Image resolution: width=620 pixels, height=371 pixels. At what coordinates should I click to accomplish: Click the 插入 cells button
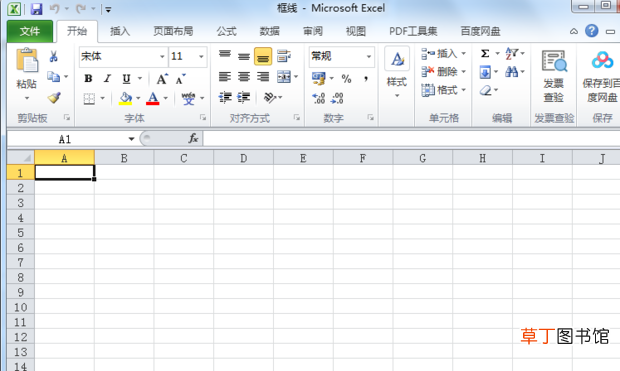pyautogui.click(x=443, y=53)
